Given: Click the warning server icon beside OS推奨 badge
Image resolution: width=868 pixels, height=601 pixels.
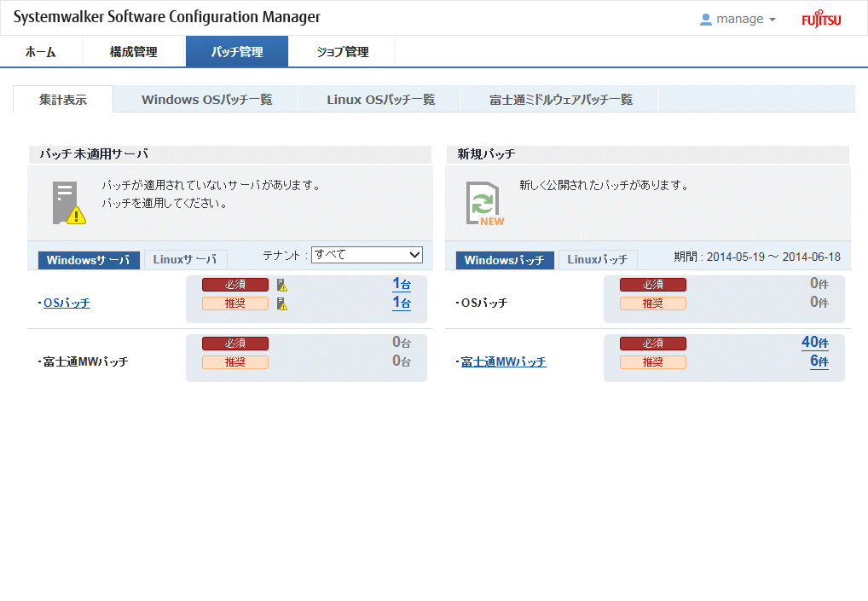Looking at the screenshot, I should coord(282,303).
